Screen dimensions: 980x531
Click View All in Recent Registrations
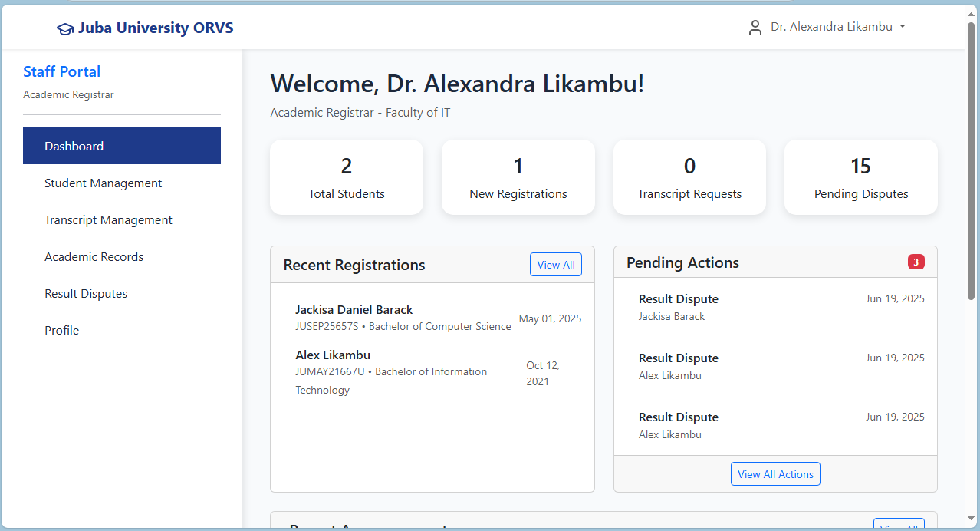coord(555,265)
